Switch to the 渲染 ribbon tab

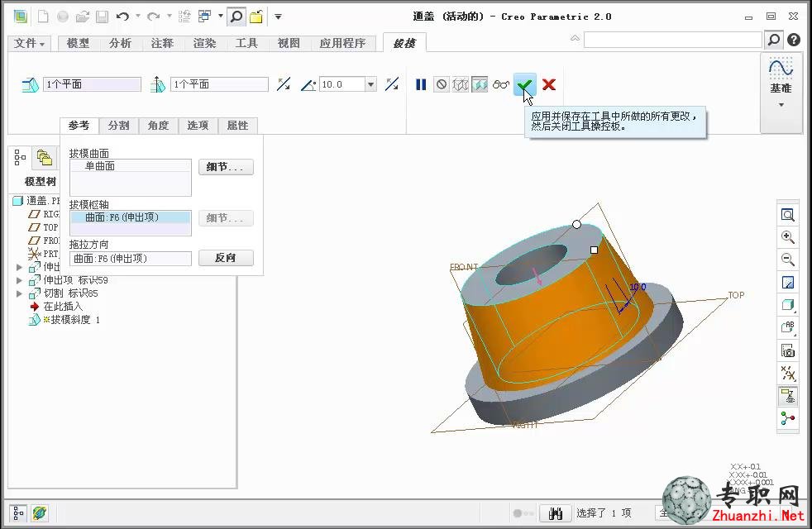coord(204,43)
